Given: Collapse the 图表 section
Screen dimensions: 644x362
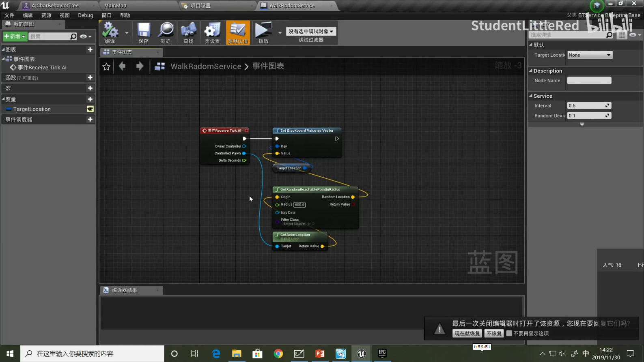Looking at the screenshot, I should pos(3,49).
